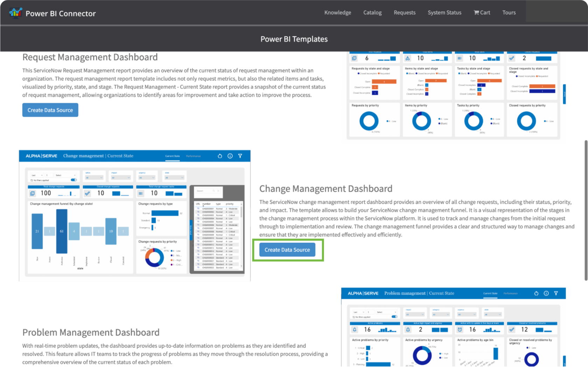Click the bell icon on Active problems card
This screenshot has height=367, width=588.
(354, 330)
